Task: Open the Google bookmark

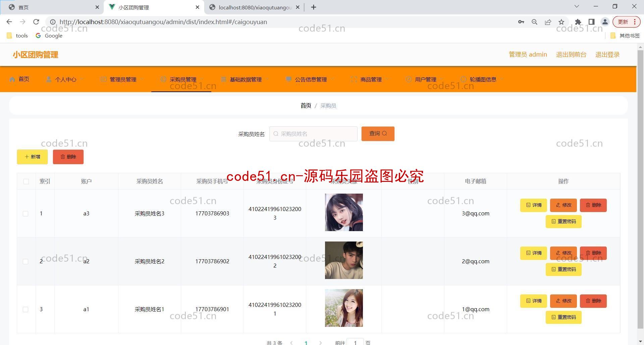Action: [49, 36]
